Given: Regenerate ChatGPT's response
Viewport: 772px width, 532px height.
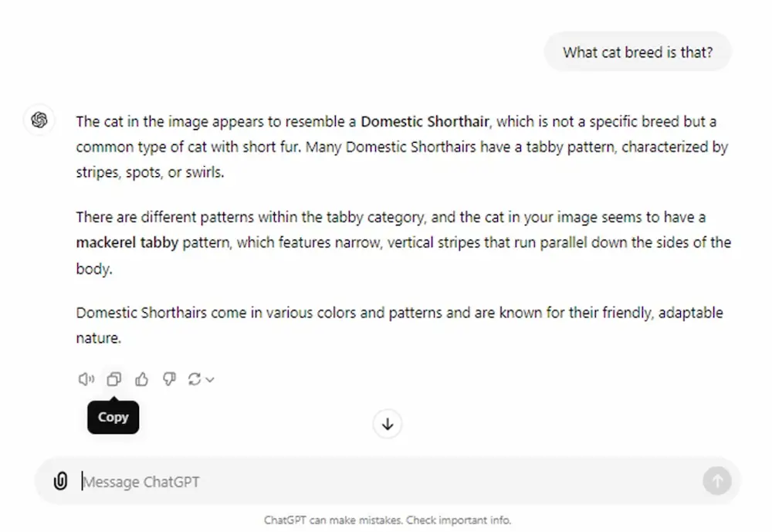Looking at the screenshot, I should pos(196,379).
